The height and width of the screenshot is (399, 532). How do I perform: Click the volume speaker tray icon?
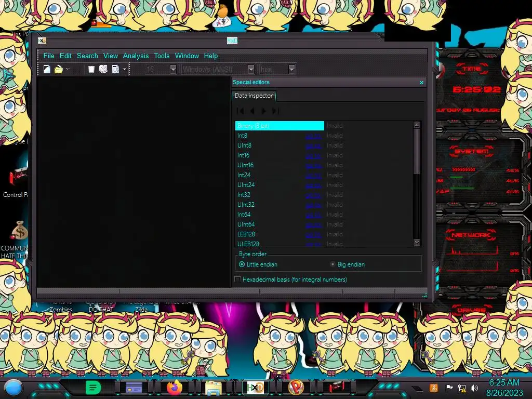[474, 388]
